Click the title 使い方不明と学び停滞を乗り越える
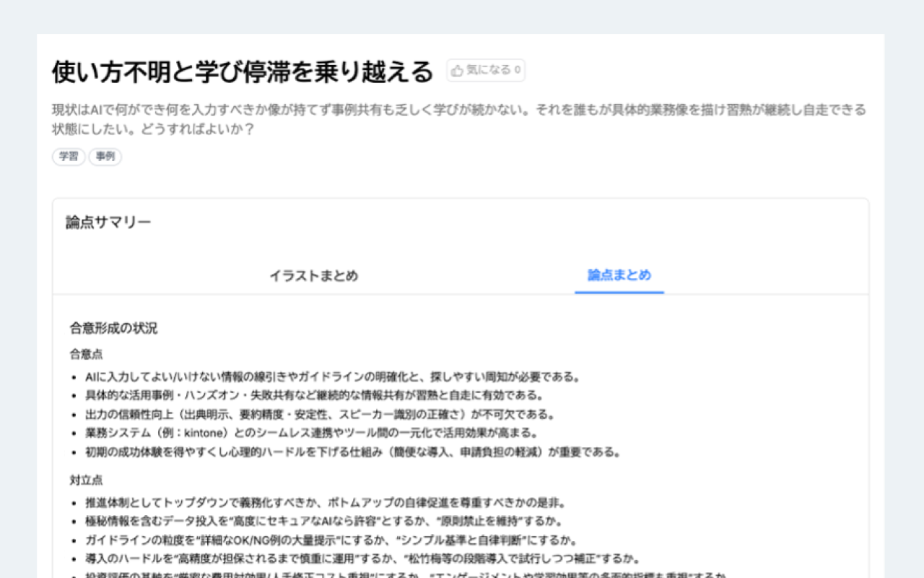This screenshot has height=578, width=924. [x=243, y=72]
